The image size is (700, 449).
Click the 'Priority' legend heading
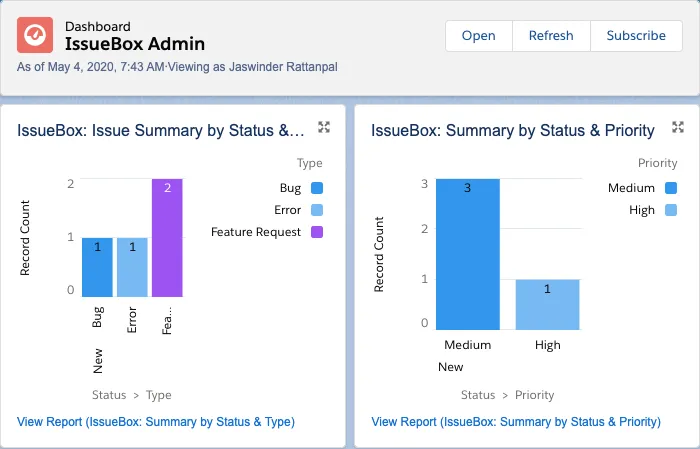(658, 163)
